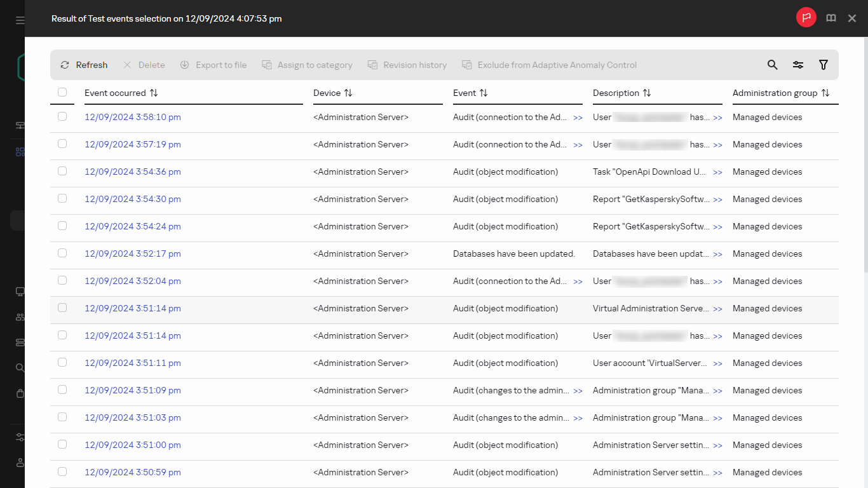Sort table by Device column header
The width and height of the screenshot is (868, 488).
point(327,93)
